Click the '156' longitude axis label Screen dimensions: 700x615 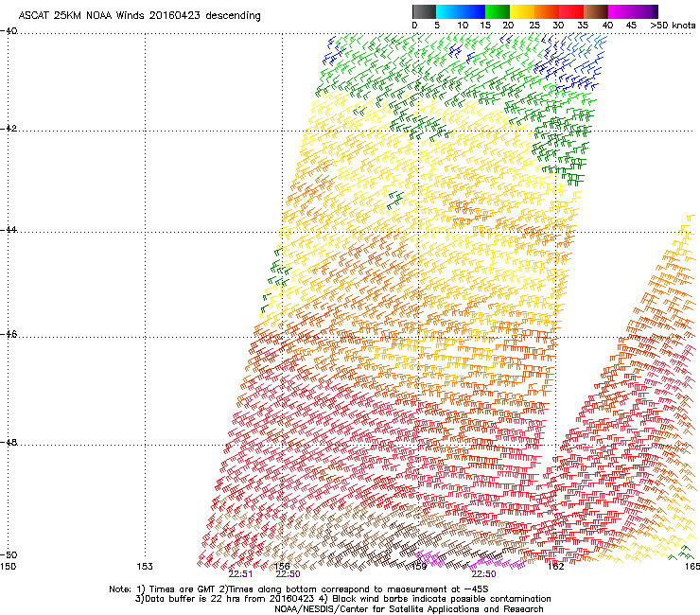(x=282, y=566)
